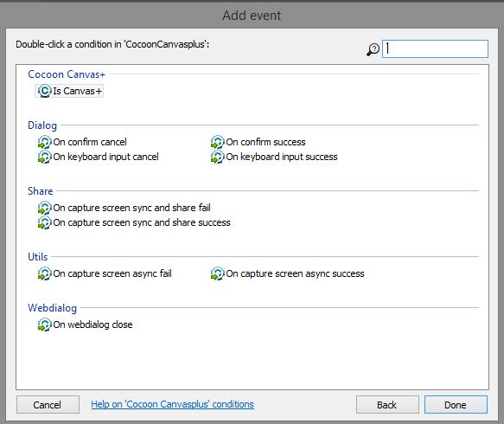Click the On keyboard input cancel icon
Screen dimensions: 504x424
pos(44,157)
